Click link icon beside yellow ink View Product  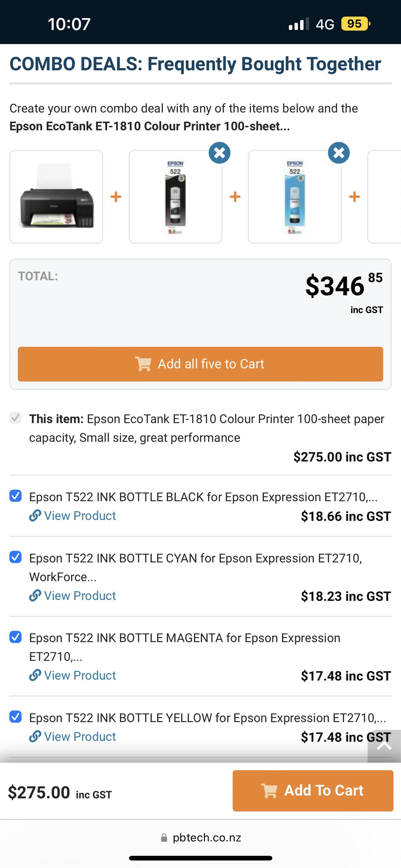[x=35, y=736]
